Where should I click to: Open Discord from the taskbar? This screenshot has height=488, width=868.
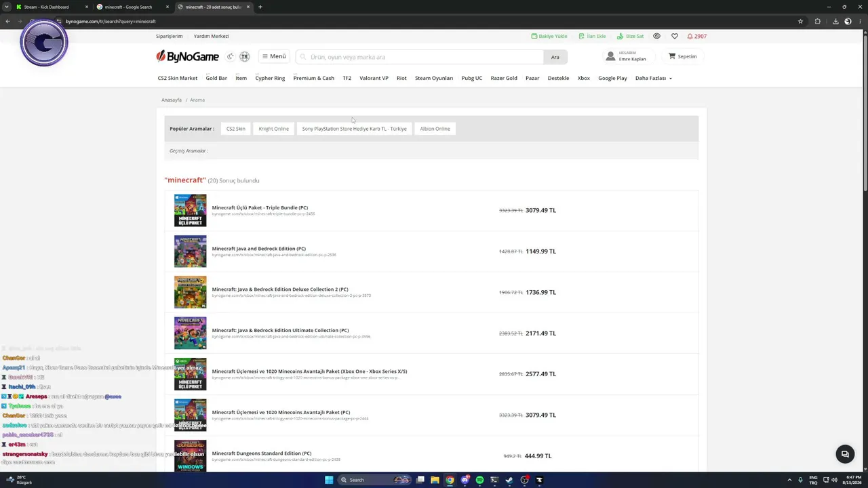(465, 480)
